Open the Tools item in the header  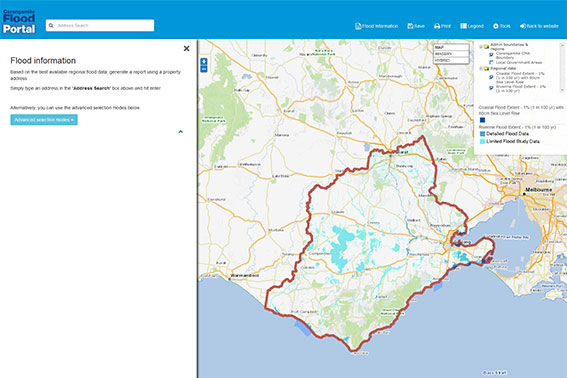tap(502, 26)
